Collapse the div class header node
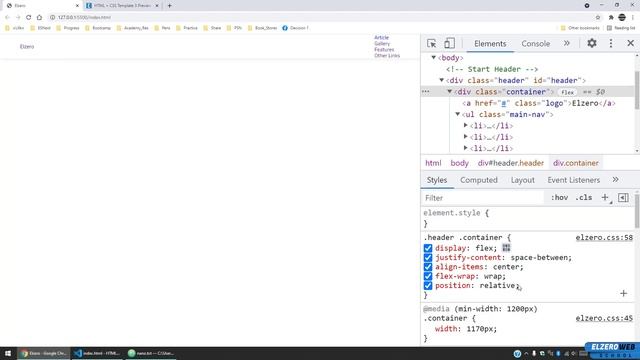The height and width of the screenshot is (360, 640). pos(441,80)
